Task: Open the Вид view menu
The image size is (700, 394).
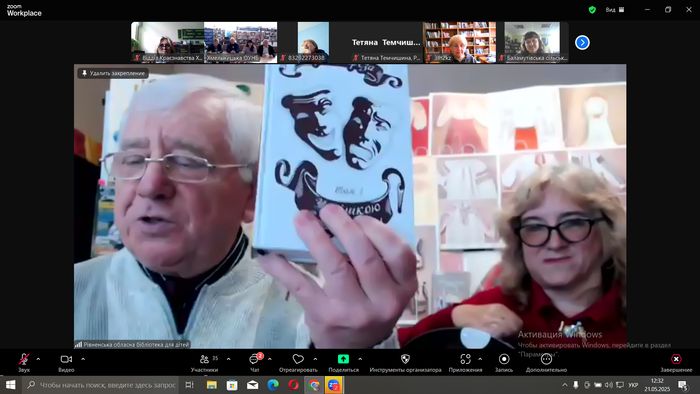Action: click(x=615, y=9)
